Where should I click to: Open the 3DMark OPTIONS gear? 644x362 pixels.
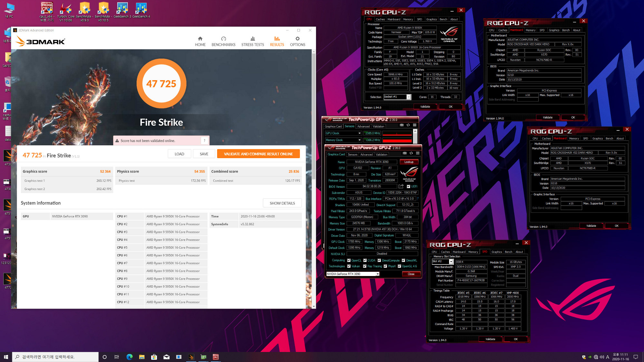[297, 39]
